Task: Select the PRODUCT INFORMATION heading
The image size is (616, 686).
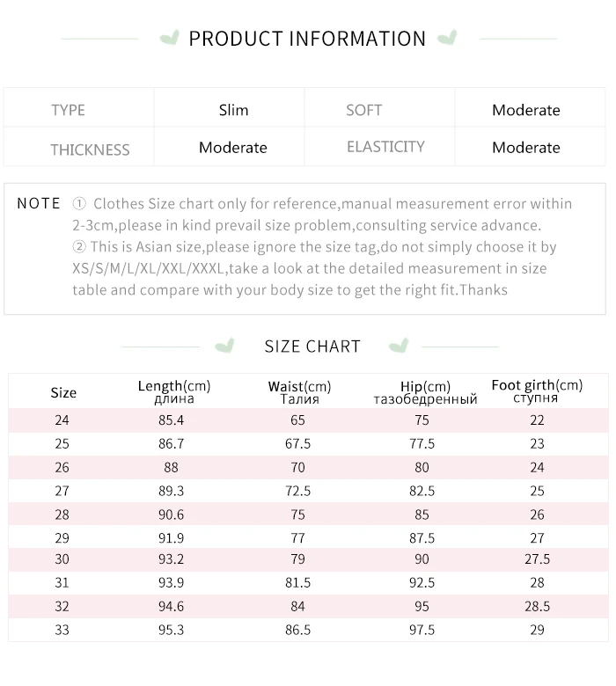Action: pos(307,39)
